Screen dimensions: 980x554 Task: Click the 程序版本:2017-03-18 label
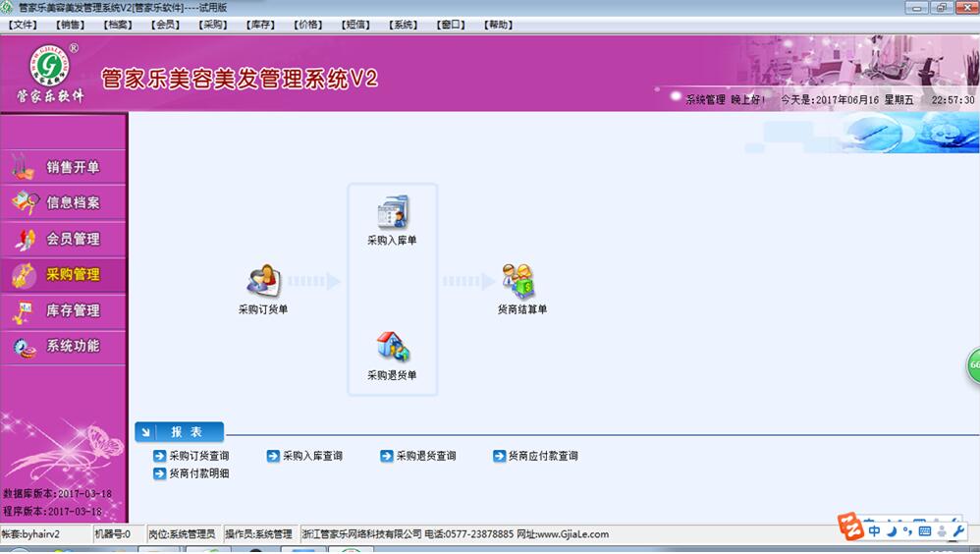[52, 512]
